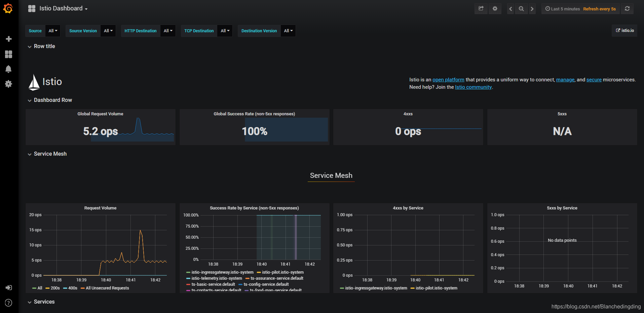This screenshot has width=644, height=313.
Task: Open the TCP Destination All dropdown
Action: pyautogui.click(x=225, y=31)
